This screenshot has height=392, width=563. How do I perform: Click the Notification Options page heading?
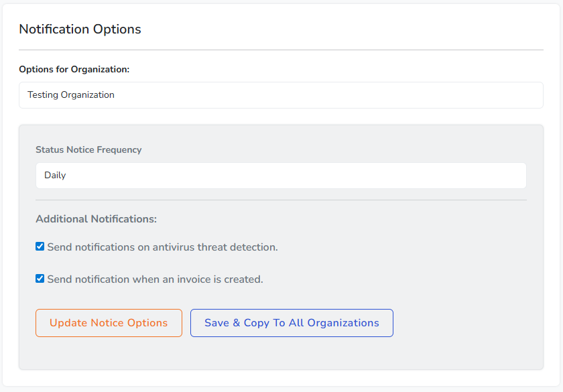[x=80, y=29]
